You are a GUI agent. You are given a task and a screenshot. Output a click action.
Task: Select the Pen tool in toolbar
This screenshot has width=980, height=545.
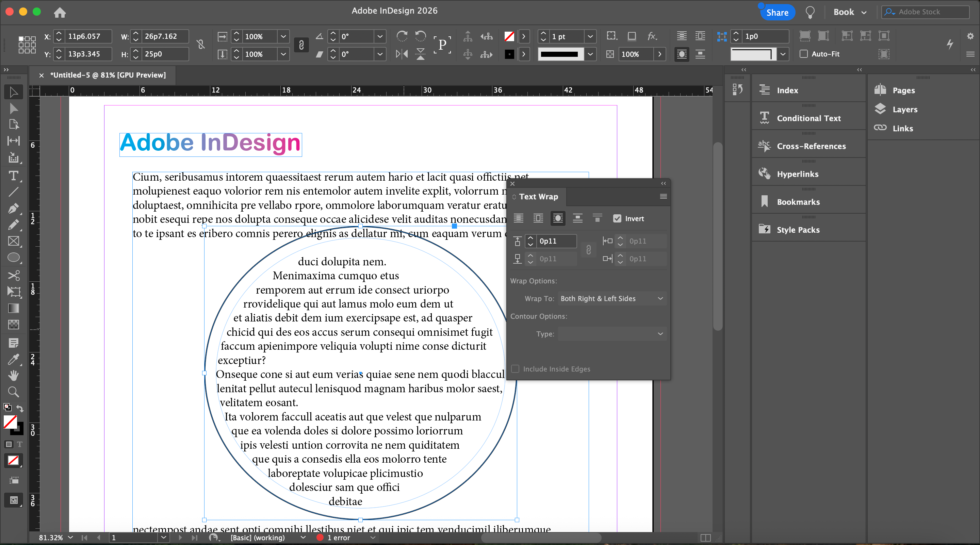point(13,209)
